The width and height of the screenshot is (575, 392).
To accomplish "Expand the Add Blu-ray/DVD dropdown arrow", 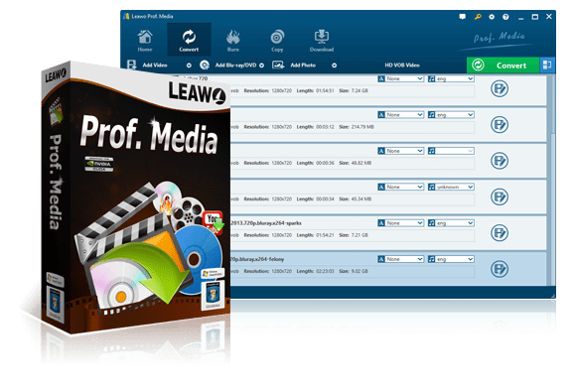I will point(261,65).
